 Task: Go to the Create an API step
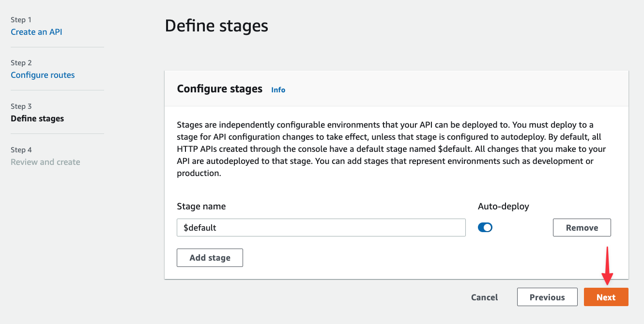(36, 32)
